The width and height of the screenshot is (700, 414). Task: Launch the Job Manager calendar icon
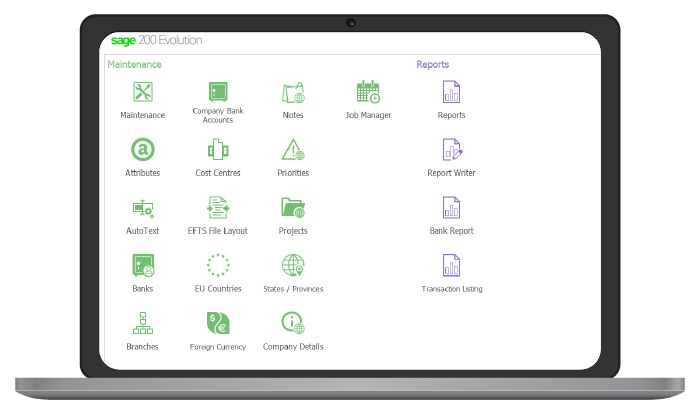pyautogui.click(x=368, y=92)
